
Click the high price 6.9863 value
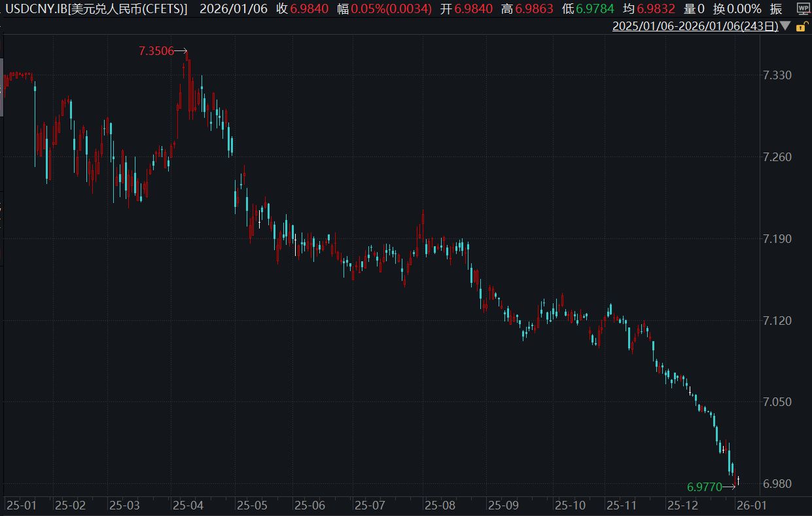[534, 9]
